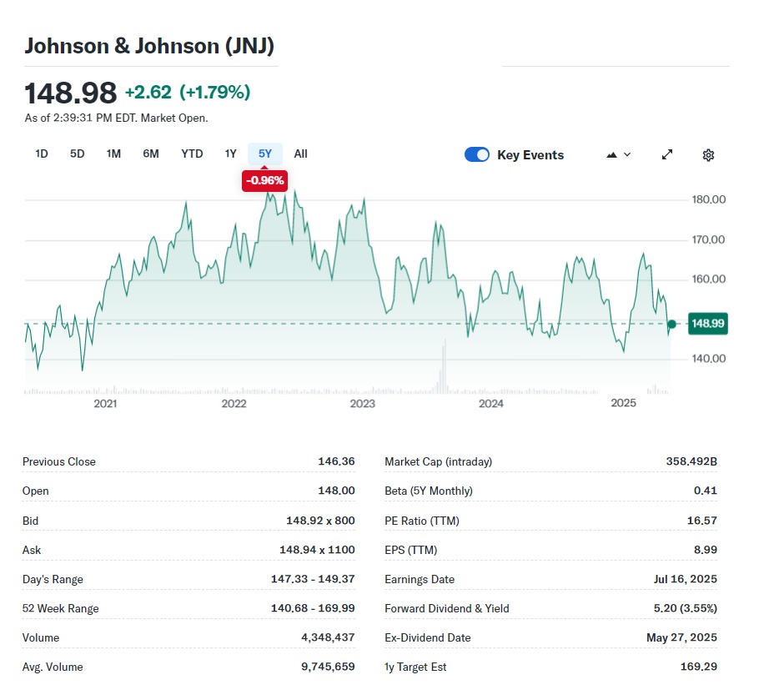
Task: Click the 2023 x-axis label
Action: (363, 404)
